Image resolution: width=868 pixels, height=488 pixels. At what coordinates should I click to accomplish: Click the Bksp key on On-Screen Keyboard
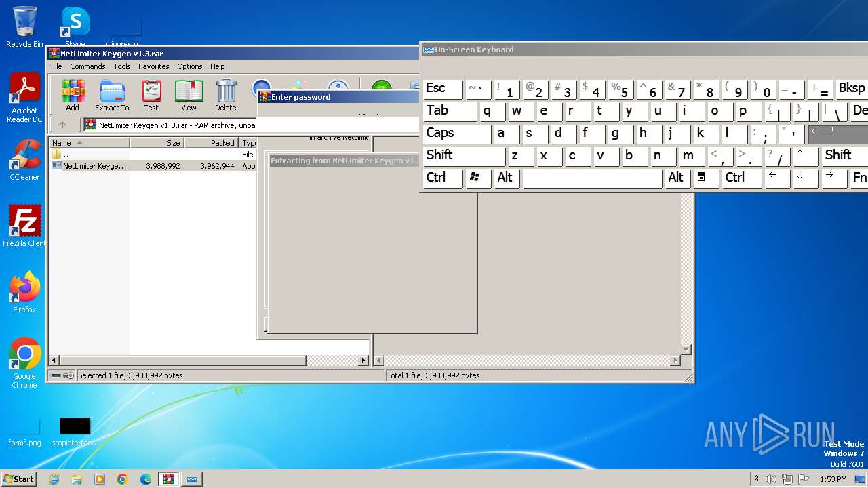coord(852,89)
